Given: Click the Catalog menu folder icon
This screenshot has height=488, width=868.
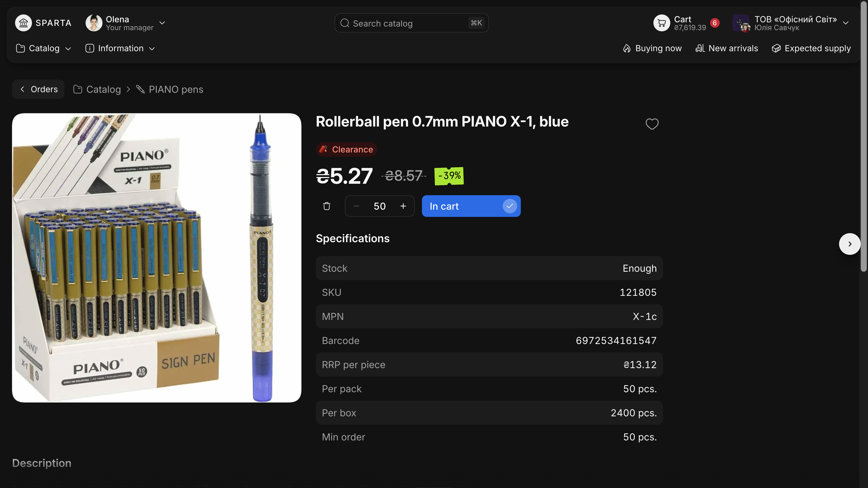Looking at the screenshot, I should click(20, 48).
